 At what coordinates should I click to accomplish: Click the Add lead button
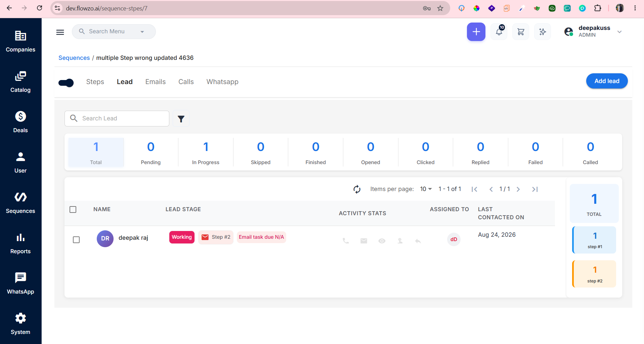coord(607,81)
